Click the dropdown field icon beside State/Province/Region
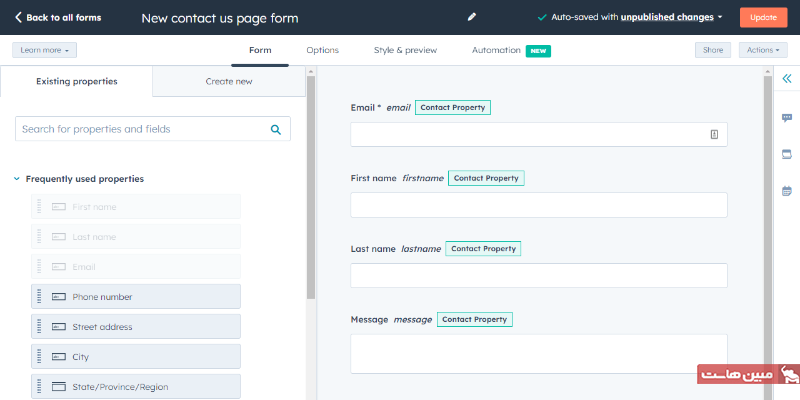 (59, 387)
